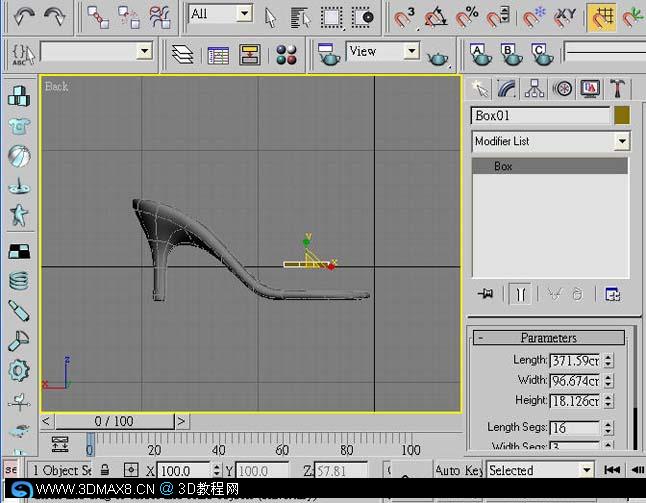Step time slider forward with right arrow

[182, 421]
